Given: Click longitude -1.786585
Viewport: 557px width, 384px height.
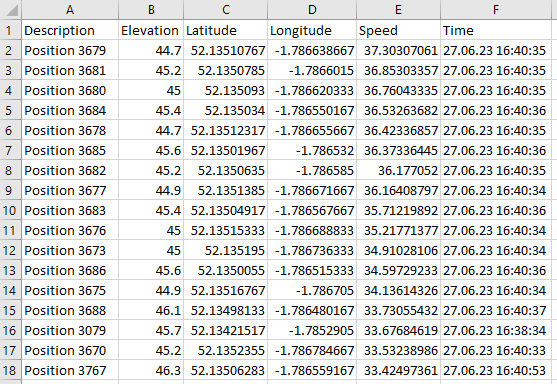Looking at the screenshot, I should point(312,171).
